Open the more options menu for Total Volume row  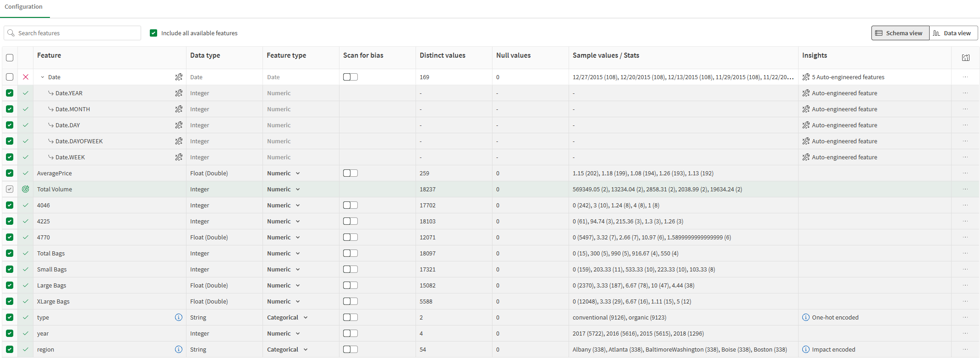[x=965, y=189]
